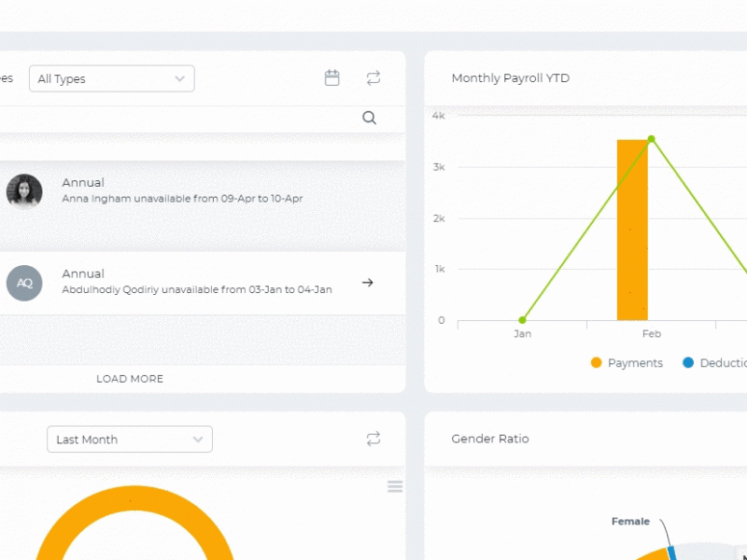Click the orange February payroll bar
Image resolution: width=747 pixels, height=560 pixels.
[x=632, y=230]
